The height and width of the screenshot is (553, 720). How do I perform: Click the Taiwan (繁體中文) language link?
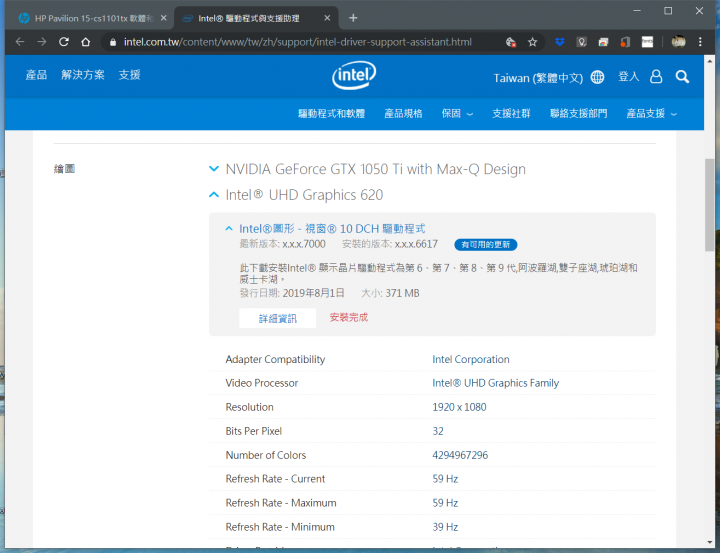(x=538, y=78)
